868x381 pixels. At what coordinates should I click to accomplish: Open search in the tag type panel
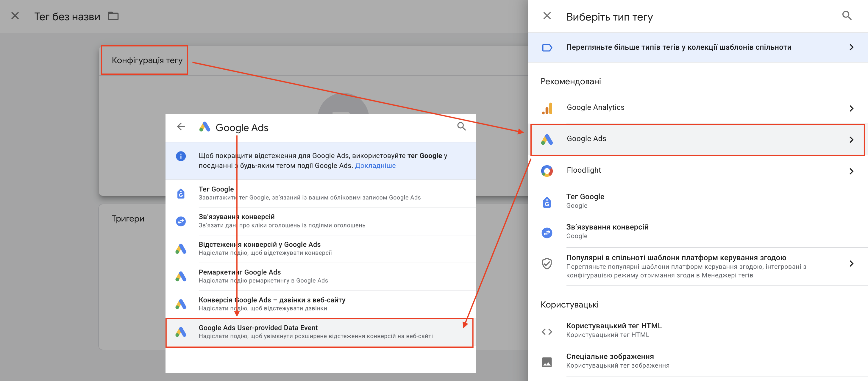point(847,15)
